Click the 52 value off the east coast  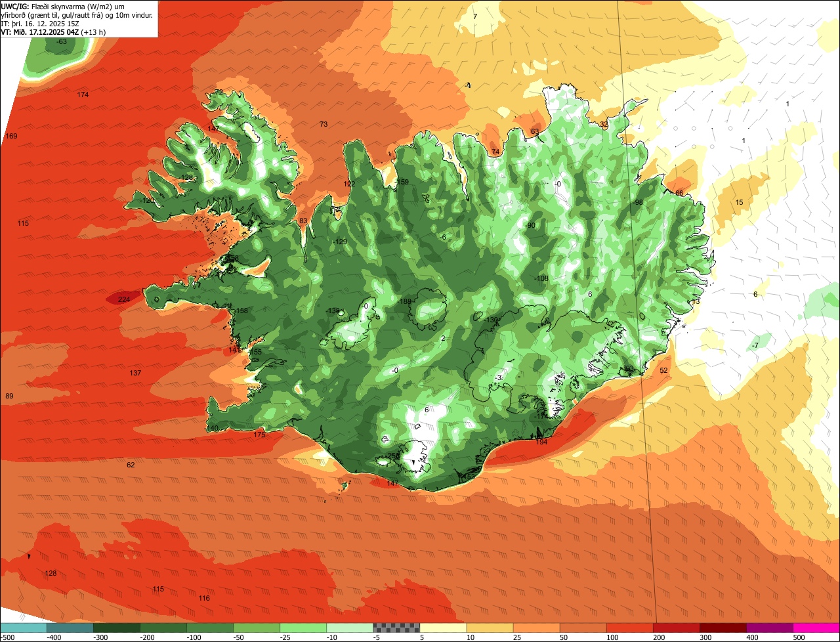(x=663, y=370)
